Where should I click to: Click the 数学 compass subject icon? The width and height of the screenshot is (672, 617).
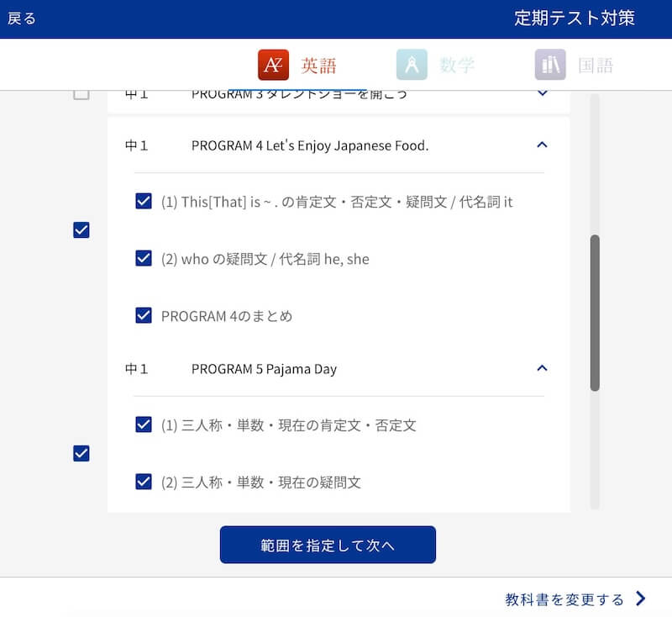point(412,65)
